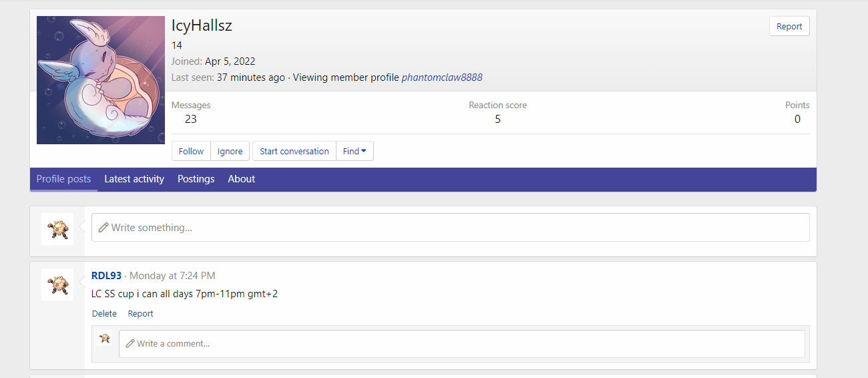The height and width of the screenshot is (378, 868).
Task: Click the Reaction score value 5
Action: coord(498,120)
